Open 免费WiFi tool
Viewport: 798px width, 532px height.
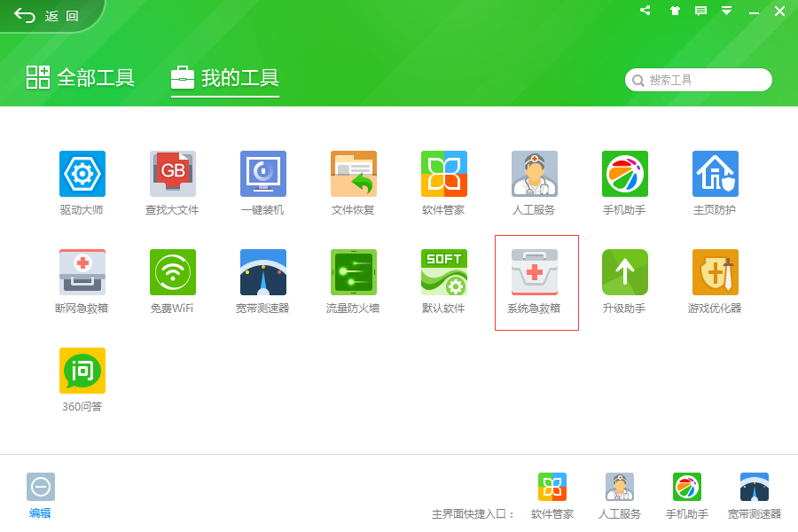(173, 272)
